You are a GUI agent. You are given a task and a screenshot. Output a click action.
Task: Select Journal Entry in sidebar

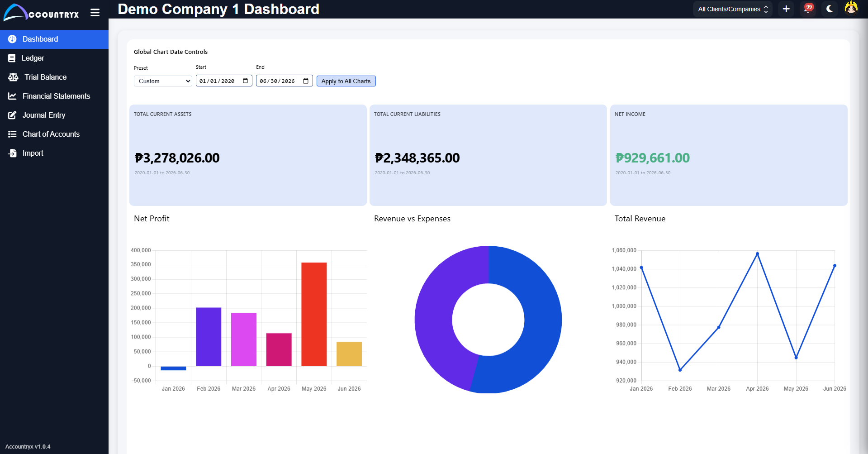click(x=54, y=115)
